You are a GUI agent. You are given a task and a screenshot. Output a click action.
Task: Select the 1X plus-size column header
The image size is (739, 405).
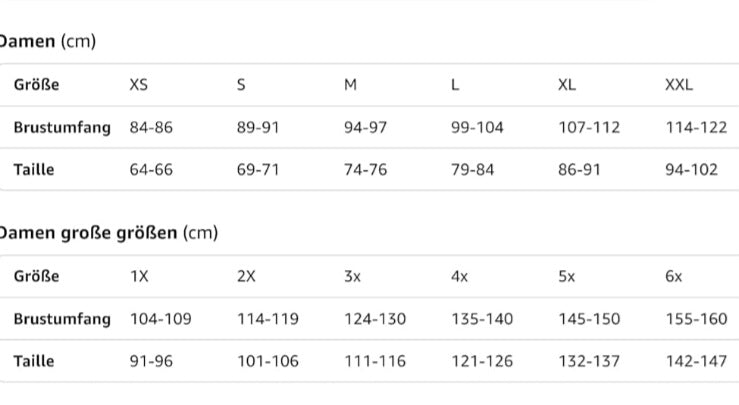tap(139, 277)
